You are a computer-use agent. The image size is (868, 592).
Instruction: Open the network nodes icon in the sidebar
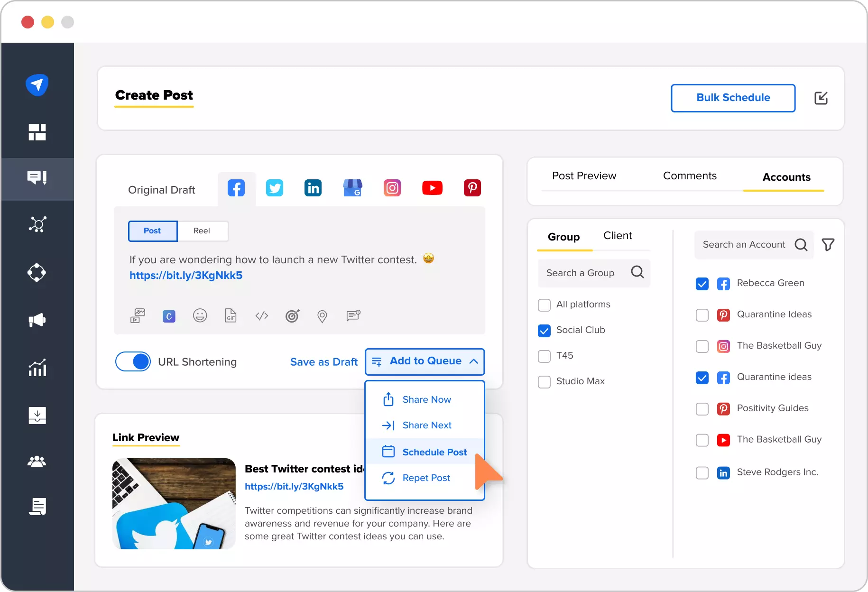pos(37,224)
